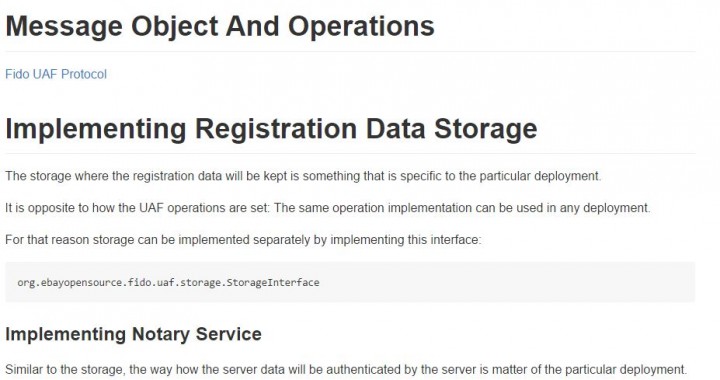Click the Implementing Notary Service heading
This screenshot has width=720, height=380.
click(133, 334)
